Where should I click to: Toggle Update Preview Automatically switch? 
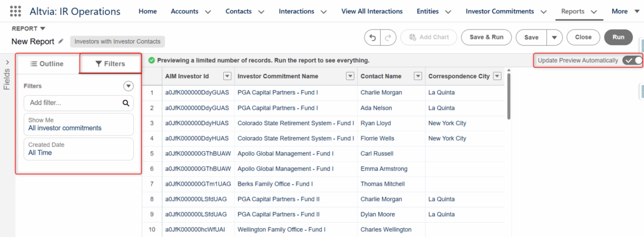pyautogui.click(x=631, y=61)
